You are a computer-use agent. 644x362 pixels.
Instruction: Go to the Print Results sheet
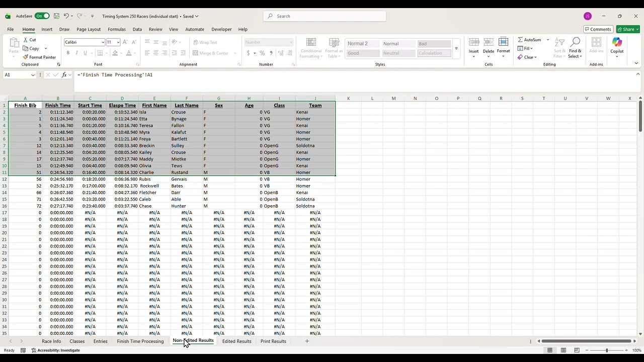click(273, 341)
